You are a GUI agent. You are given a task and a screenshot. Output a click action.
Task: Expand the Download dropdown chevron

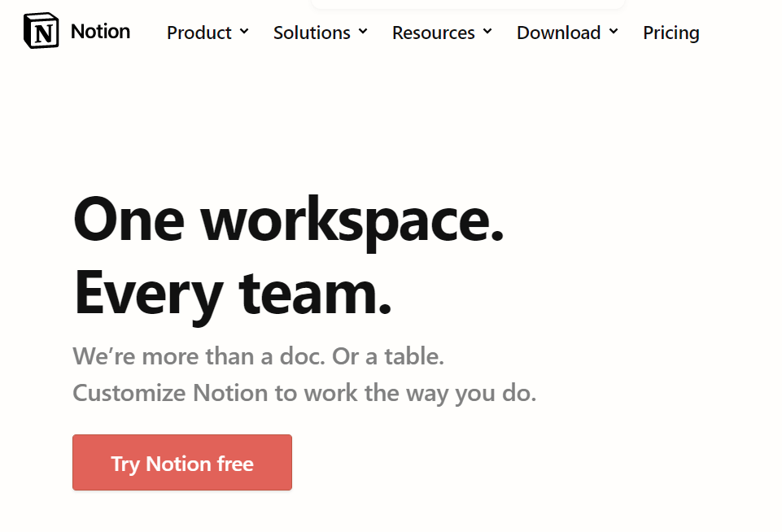[x=614, y=32]
